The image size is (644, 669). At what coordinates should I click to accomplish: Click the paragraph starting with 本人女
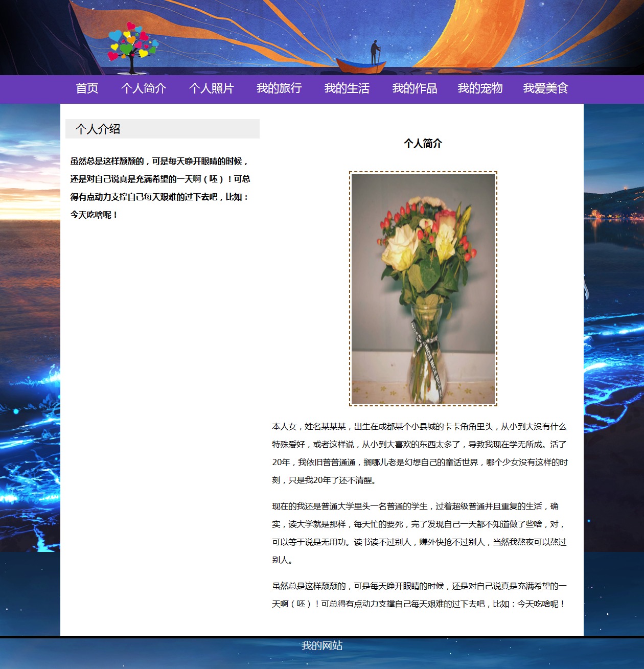click(419, 453)
